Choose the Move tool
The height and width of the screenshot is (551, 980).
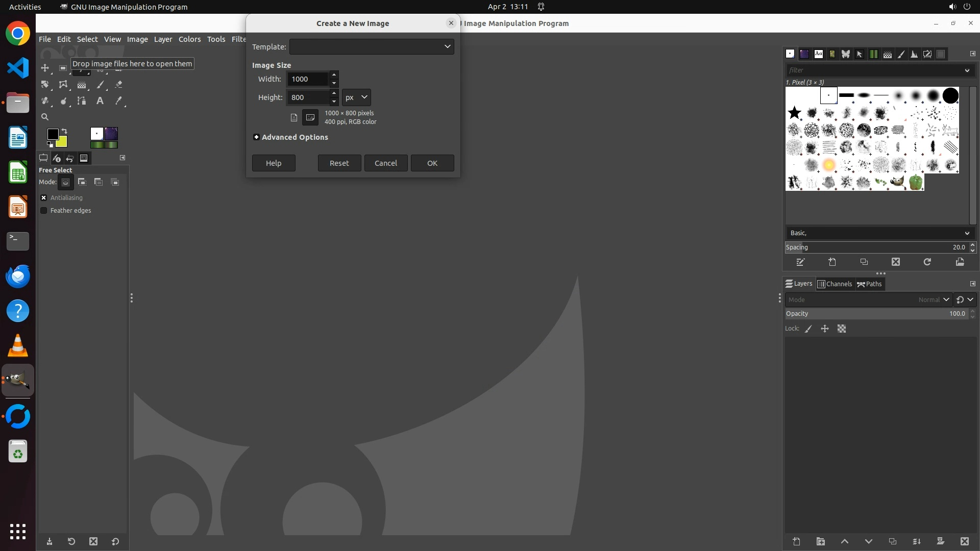(x=45, y=68)
